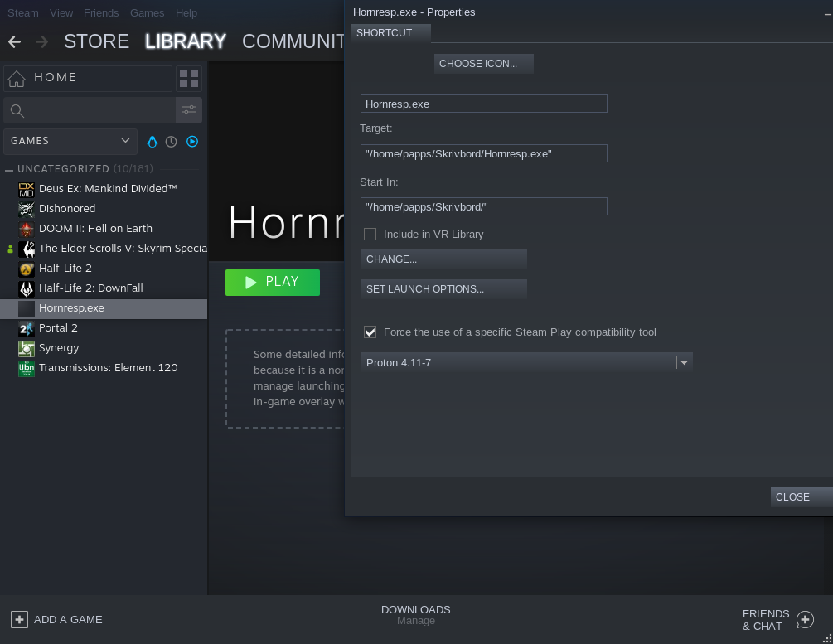Open the Steam menu

click(23, 12)
